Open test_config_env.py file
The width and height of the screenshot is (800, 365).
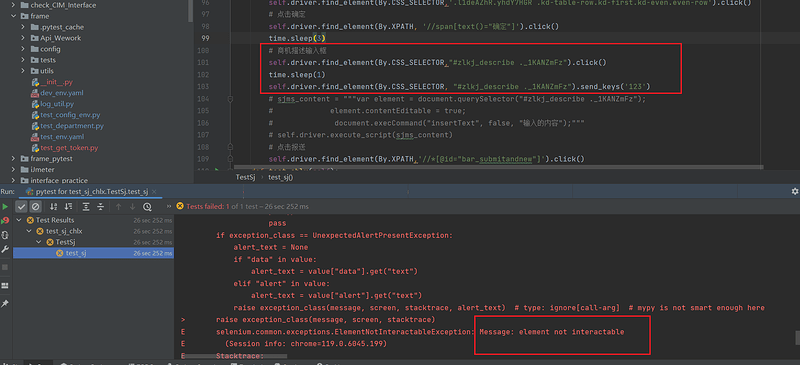[66, 115]
